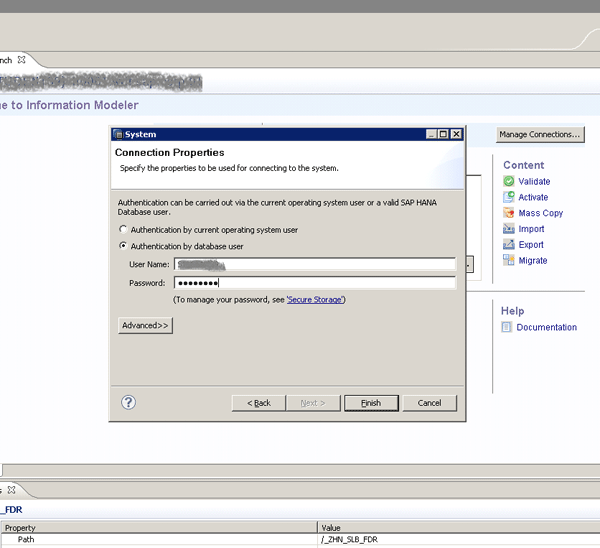The width and height of the screenshot is (600, 548).
Task: Select authentication by database user
Action: [x=123, y=246]
